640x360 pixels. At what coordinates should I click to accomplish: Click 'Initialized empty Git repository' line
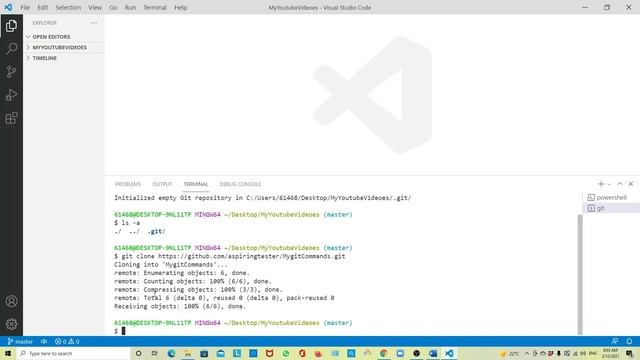tap(262, 198)
